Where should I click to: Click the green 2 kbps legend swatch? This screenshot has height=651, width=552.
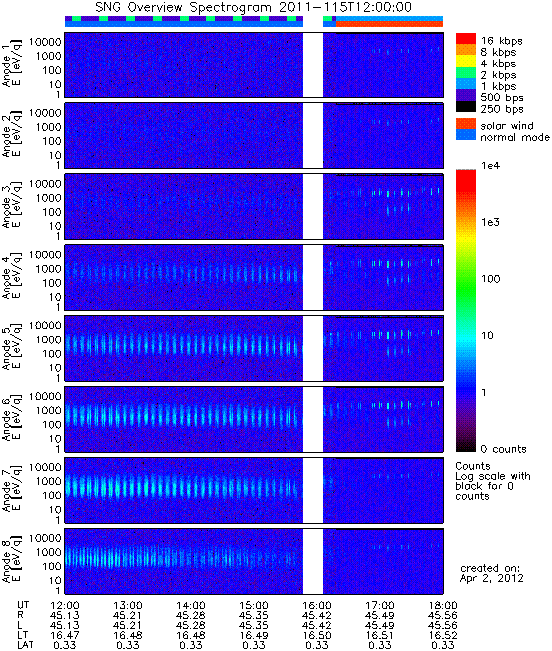pyautogui.click(x=466, y=72)
